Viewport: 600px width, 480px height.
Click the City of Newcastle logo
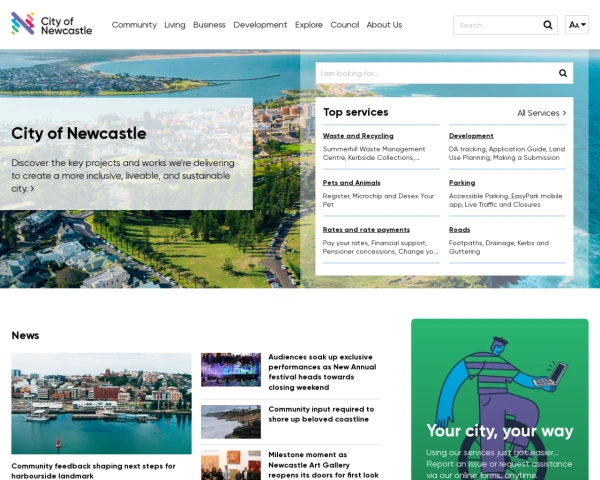coord(51,24)
